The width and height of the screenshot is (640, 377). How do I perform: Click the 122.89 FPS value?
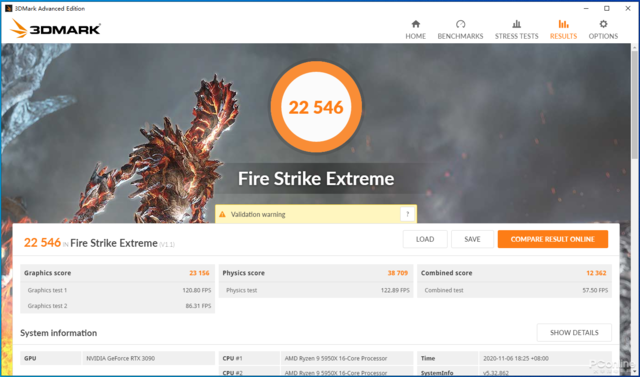395,291
